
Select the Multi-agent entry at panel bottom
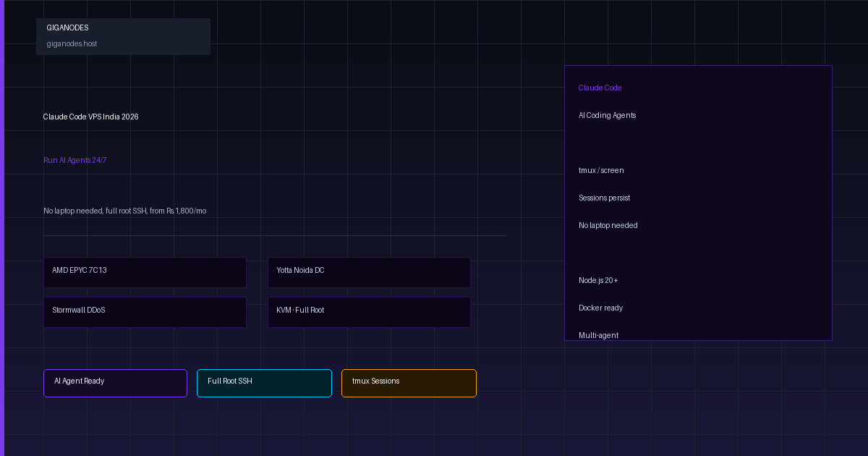(598, 334)
